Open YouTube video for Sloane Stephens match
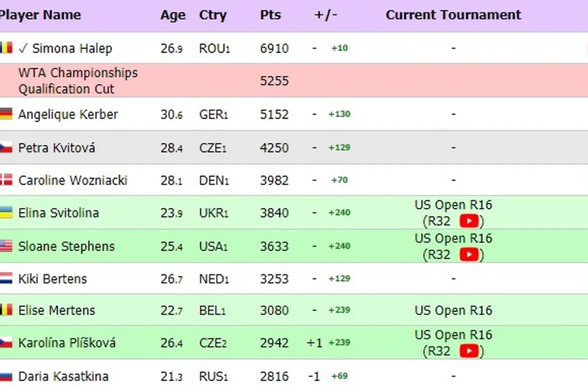 pos(469,255)
